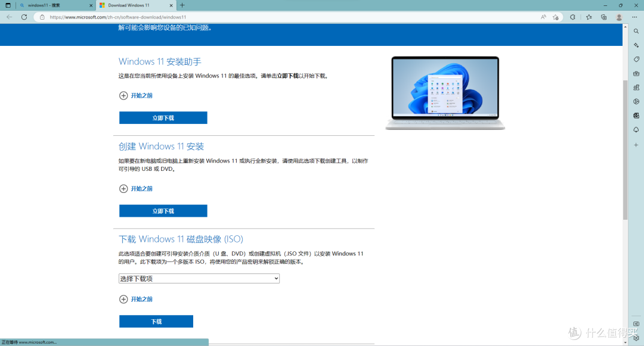View site information lock icon
644x346 pixels.
tap(42, 17)
